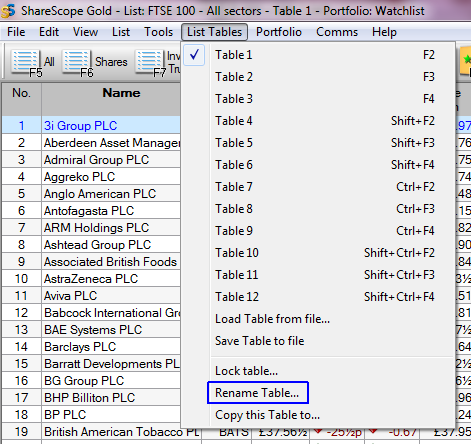Select Aberdeen Asset Management row
Viewport: 471px width, 444px height.
[91, 143]
